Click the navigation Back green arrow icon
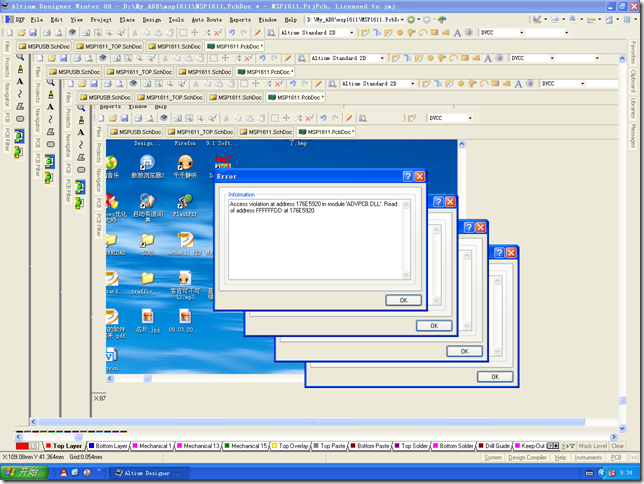644x484 pixels. (x=411, y=20)
